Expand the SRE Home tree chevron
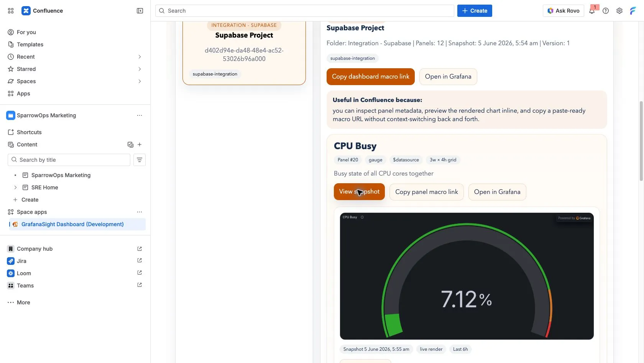 tap(15, 187)
